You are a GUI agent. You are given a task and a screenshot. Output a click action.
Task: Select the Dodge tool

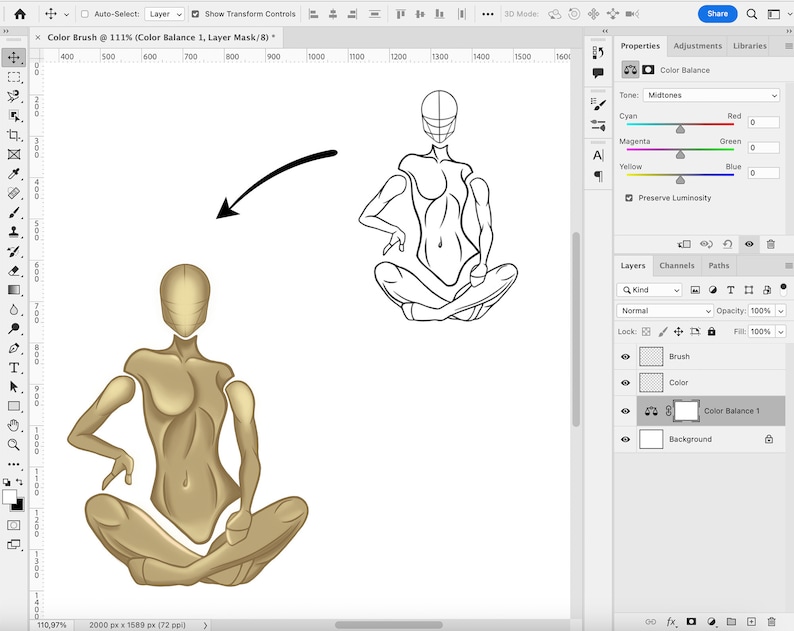(14, 329)
